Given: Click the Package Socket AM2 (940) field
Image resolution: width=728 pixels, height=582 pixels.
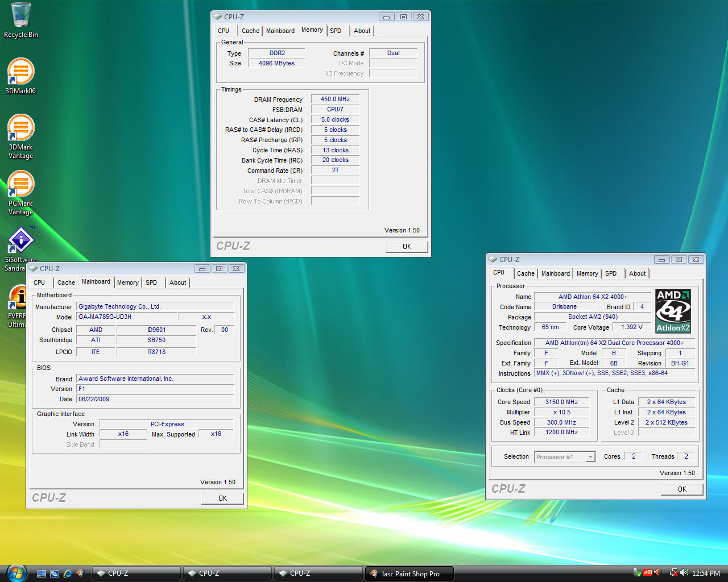Looking at the screenshot, I should [x=593, y=317].
